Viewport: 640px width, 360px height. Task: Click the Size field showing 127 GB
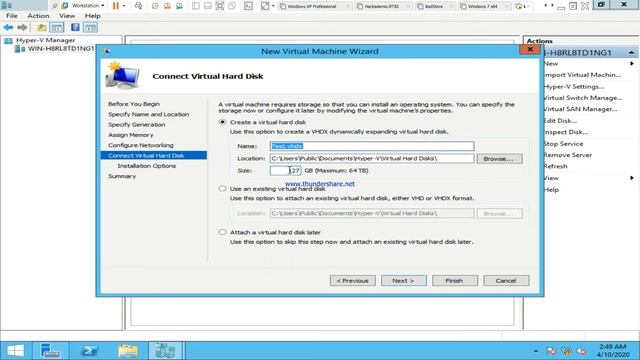pos(285,170)
